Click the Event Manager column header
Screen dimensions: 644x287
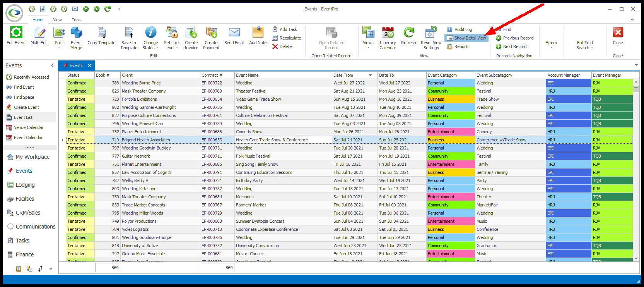pos(612,75)
